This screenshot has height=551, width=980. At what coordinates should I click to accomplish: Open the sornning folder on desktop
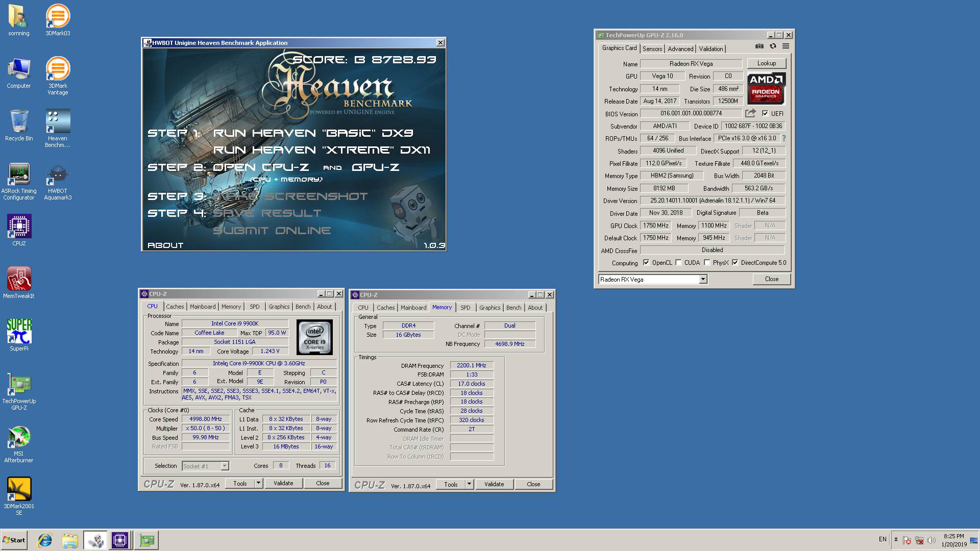coord(19,20)
